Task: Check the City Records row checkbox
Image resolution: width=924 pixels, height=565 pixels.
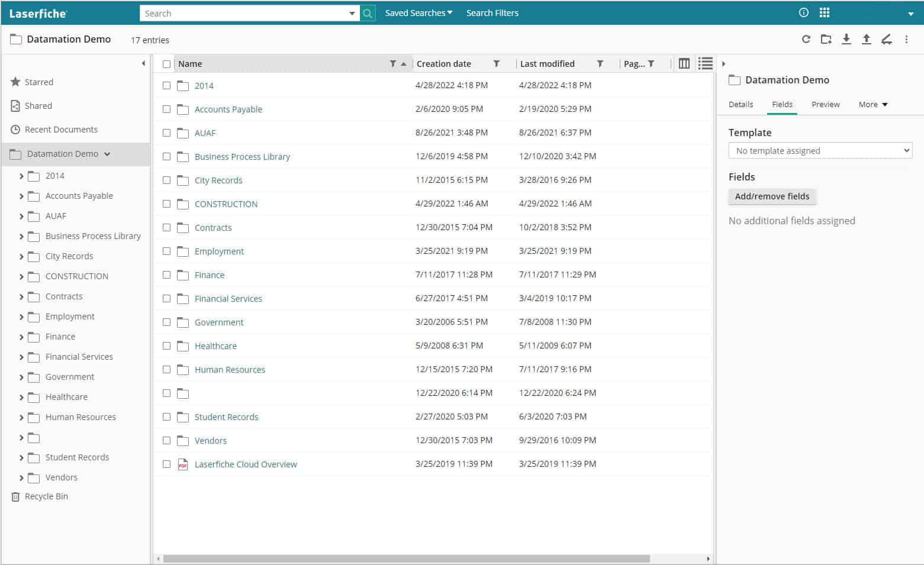Action: [x=166, y=180]
